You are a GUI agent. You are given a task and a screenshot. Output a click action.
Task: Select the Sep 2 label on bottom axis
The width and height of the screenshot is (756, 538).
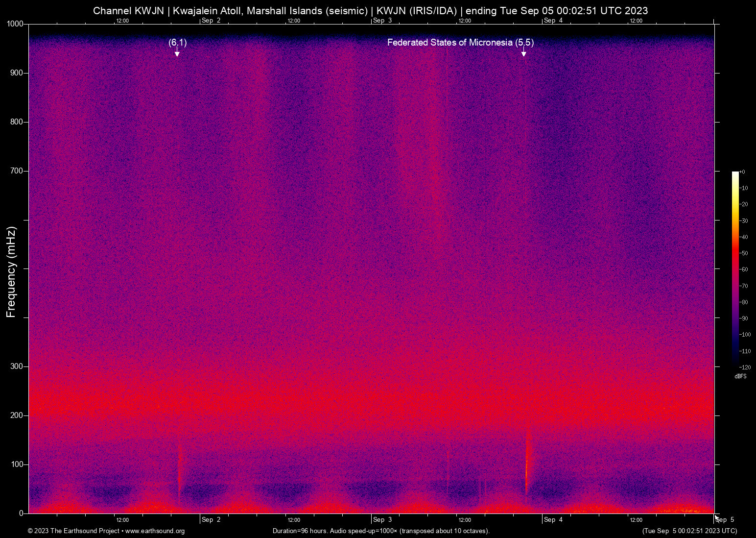point(211,519)
